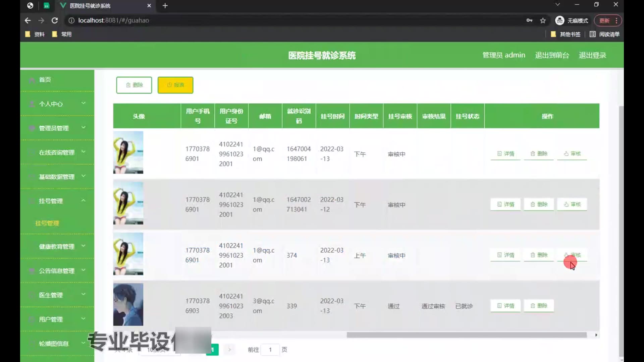The width and height of the screenshot is (644, 362).
Task: Collapse the 挂号管理 sidebar menu
Action: coord(57,201)
